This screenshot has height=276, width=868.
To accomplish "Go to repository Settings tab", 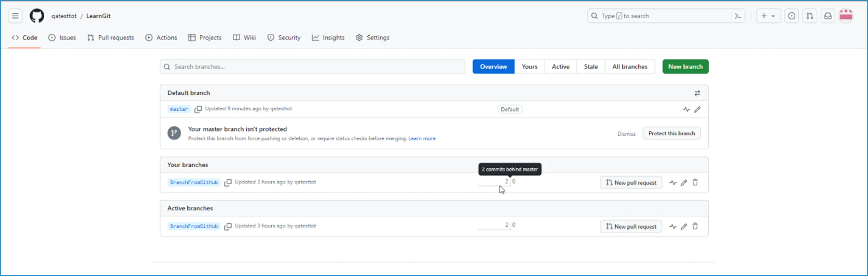I will 373,38.
